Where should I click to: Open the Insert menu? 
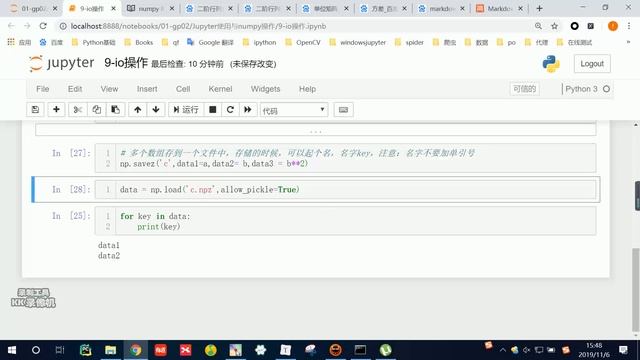[147, 89]
